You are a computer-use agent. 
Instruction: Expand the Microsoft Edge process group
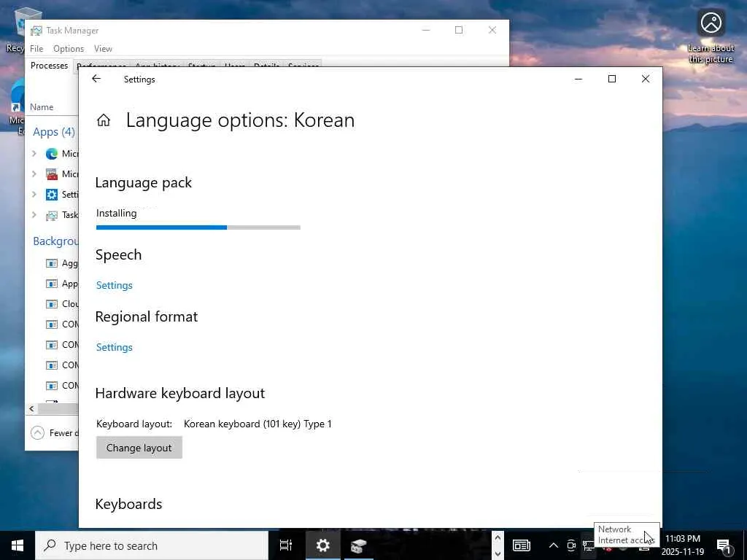[x=34, y=153]
